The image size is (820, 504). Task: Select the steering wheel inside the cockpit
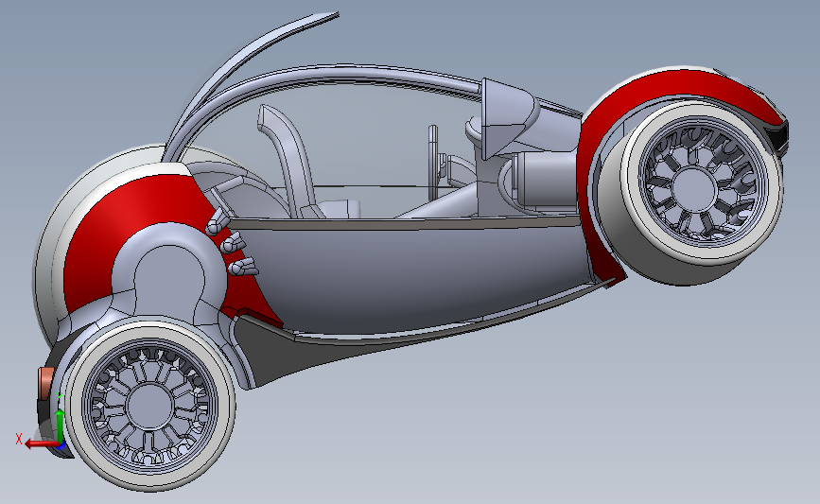click(x=433, y=162)
